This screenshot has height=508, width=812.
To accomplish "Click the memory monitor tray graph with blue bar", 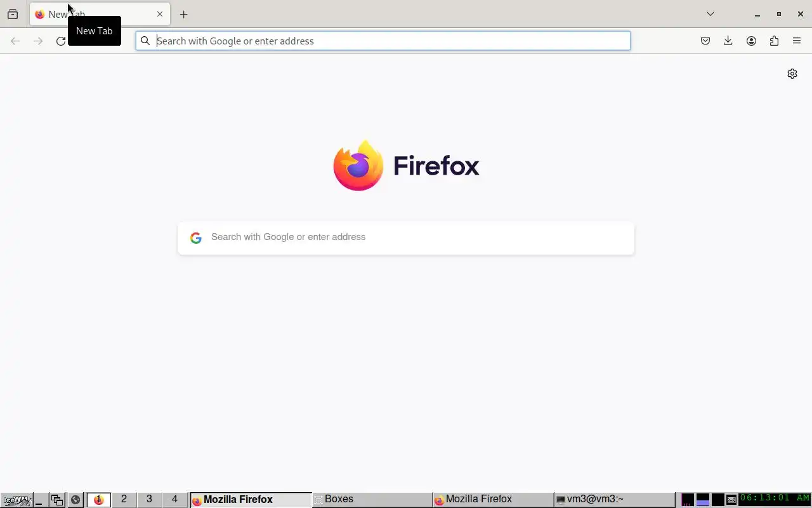I will point(703,500).
